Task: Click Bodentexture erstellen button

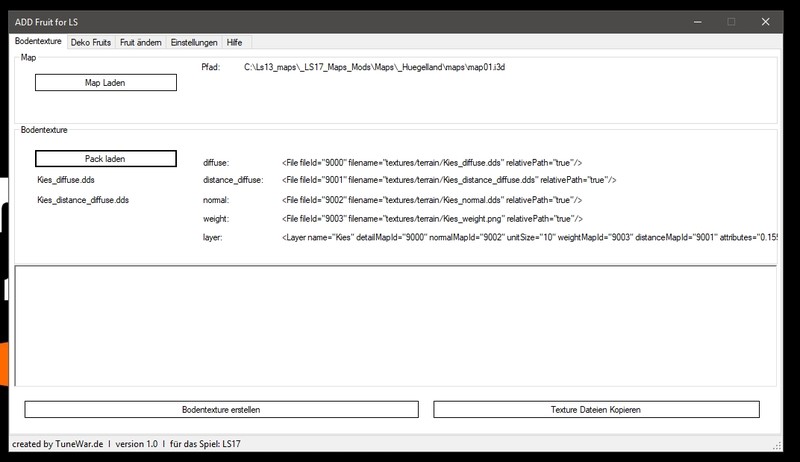Action: (221, 410)
